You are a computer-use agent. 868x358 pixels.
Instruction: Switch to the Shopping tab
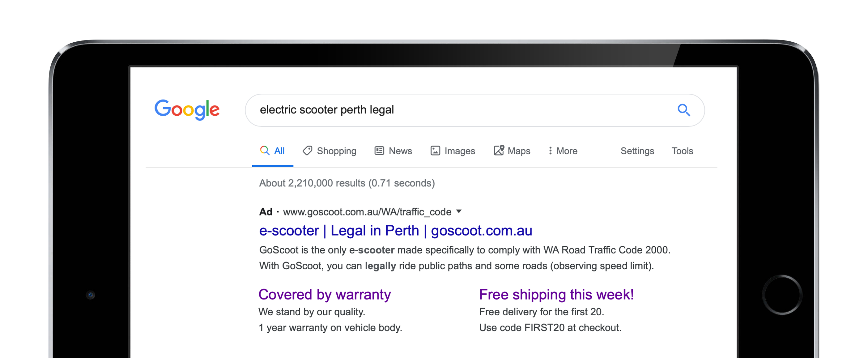[x=336, y=151]
